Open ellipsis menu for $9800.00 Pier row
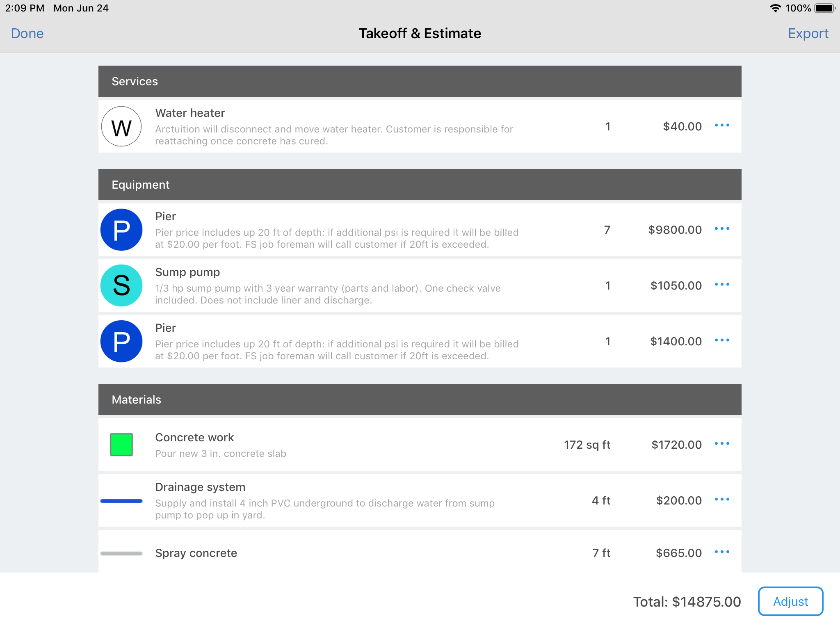The width and height of the screenshot is (840, 630). click(x=722, y=229)
